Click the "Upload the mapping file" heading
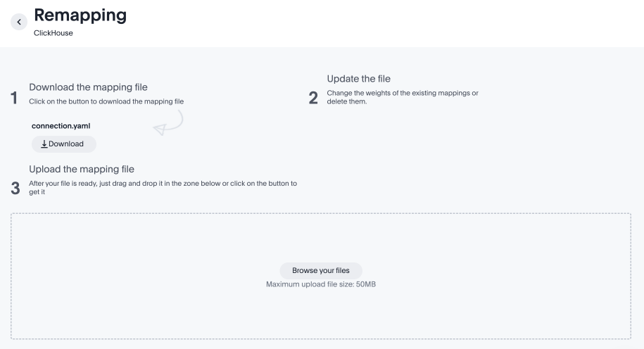The image size is (644, 349). click(x=81, y=169)
